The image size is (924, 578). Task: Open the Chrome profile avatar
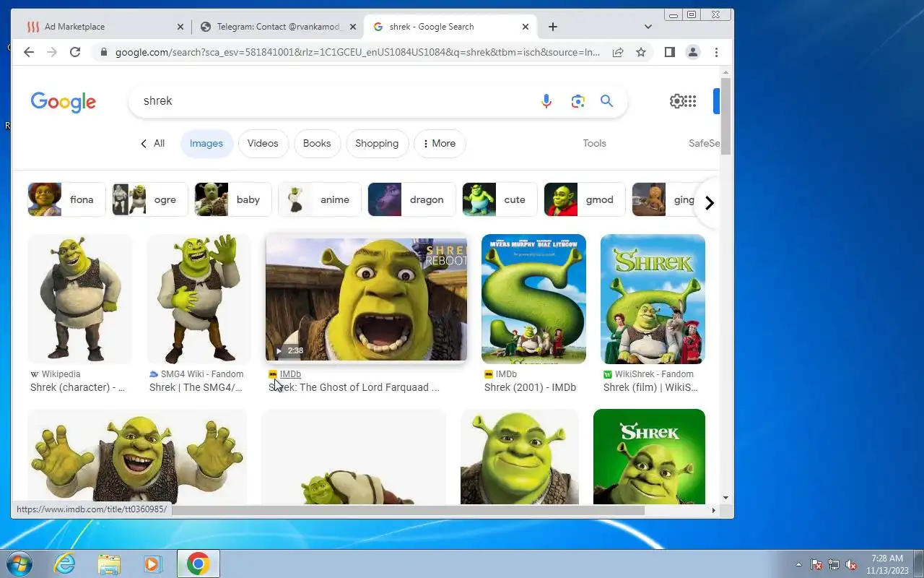pos(693,52)
